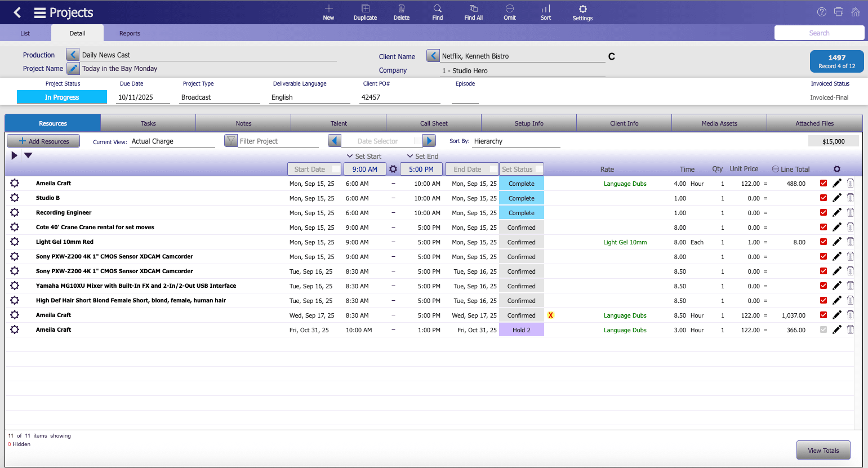Toggle checkbox on 1,037.00 line total row
The image size is (868, 468).
(x=824, y=315)
